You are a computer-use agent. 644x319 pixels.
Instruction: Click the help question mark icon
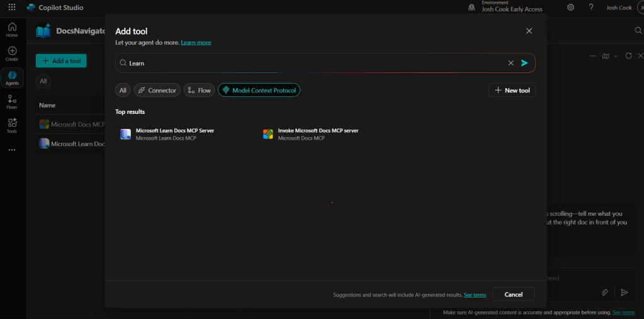pyautogui.click(x=591, y=8)
